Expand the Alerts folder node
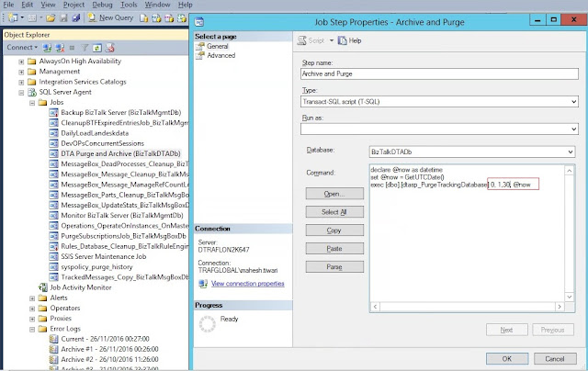This screenshot has height=371, width=588. [32, 298]
